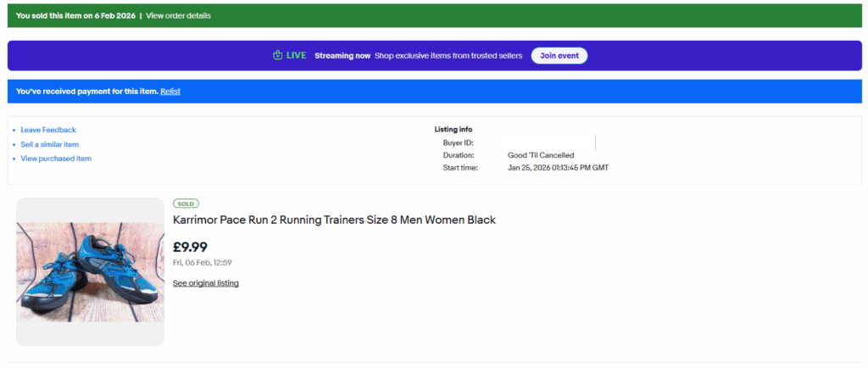This screenshot has height=369, width=868.
Task: Click the Relist link
Action: coord(170,92)
